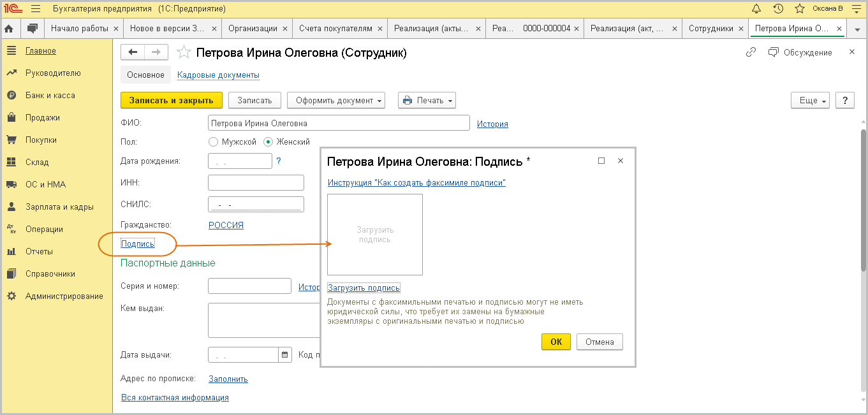The height and width of the screenshot is (415, 868).
Task: Click the notifications bell icon
Action: tap(757, 9)
